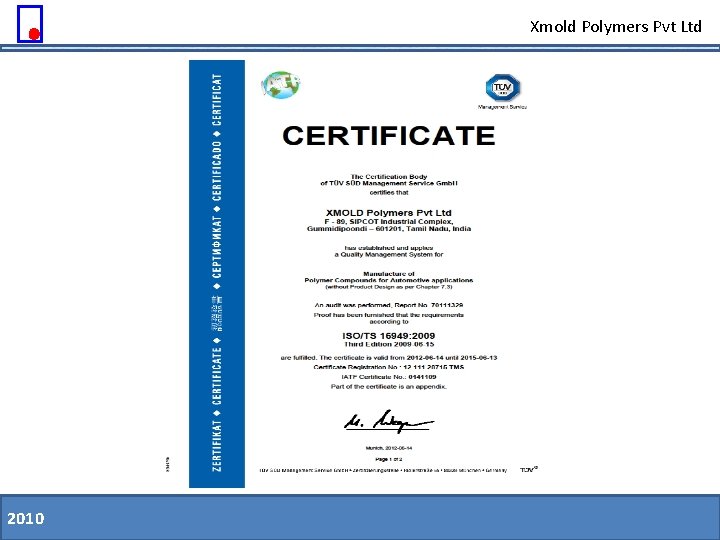
Task: Click the "Xmold Polymers Pvt Ltd" header title
Action: coord(616,27)
